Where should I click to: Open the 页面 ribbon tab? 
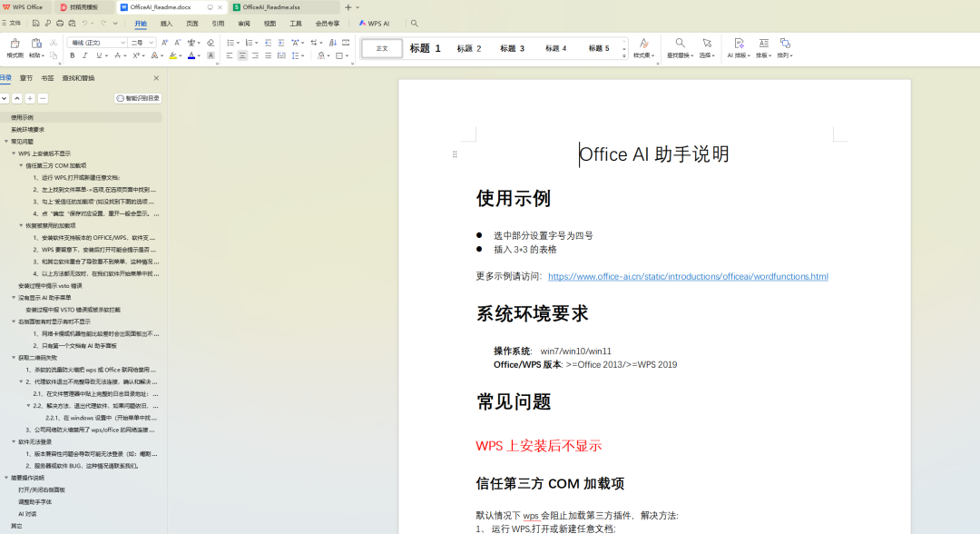(191, 24)
